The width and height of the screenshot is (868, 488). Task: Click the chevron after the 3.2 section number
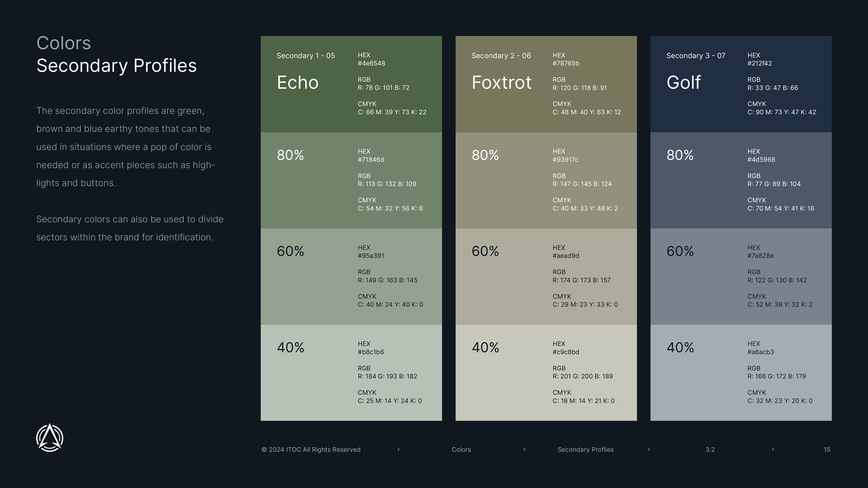(773, 449)
